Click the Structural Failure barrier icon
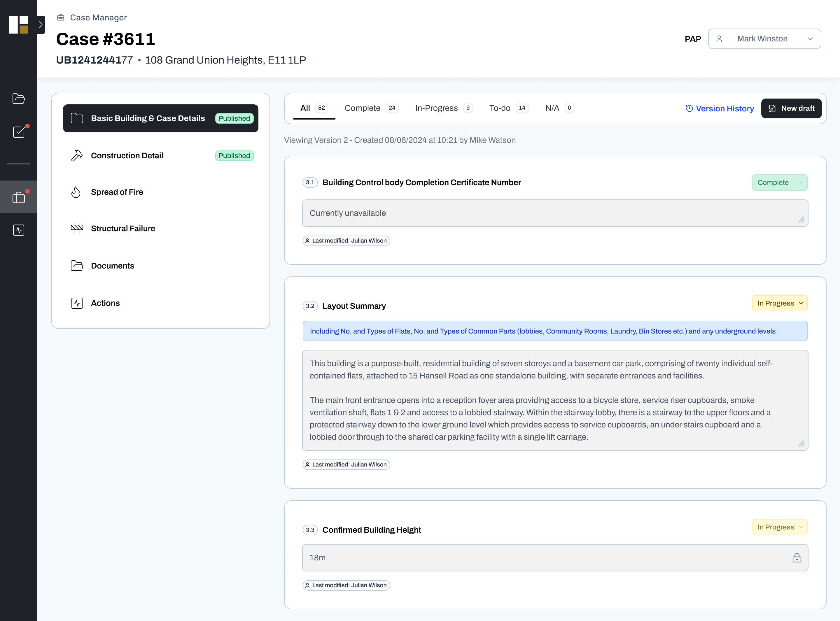The width and height of the screenshot is (840, 621). [x=77, y=229]
